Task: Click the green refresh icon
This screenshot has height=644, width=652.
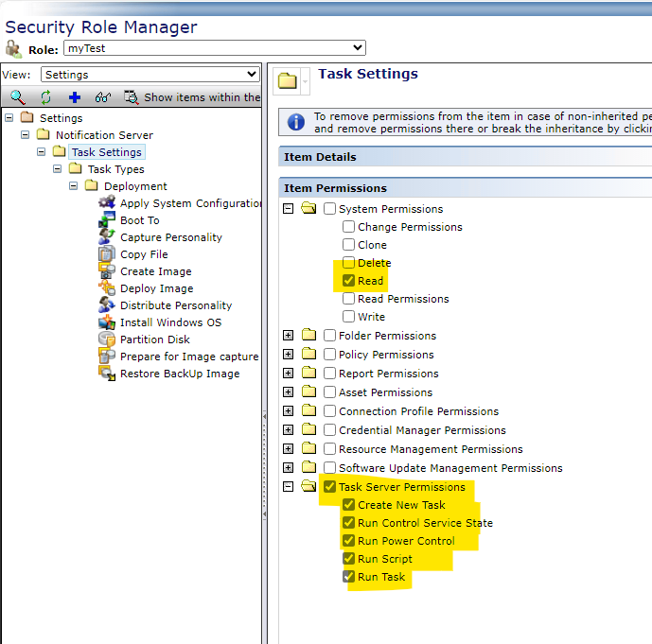Action: [44, 96]
